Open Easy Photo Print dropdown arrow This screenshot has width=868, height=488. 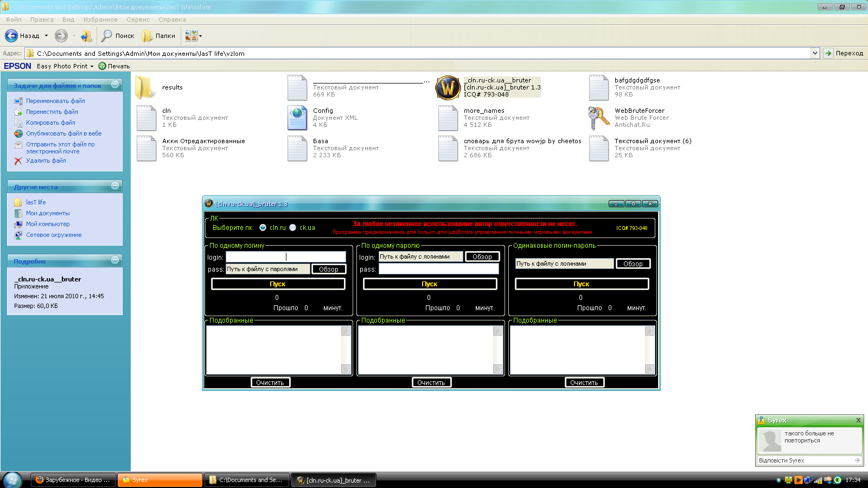[92, 66]
